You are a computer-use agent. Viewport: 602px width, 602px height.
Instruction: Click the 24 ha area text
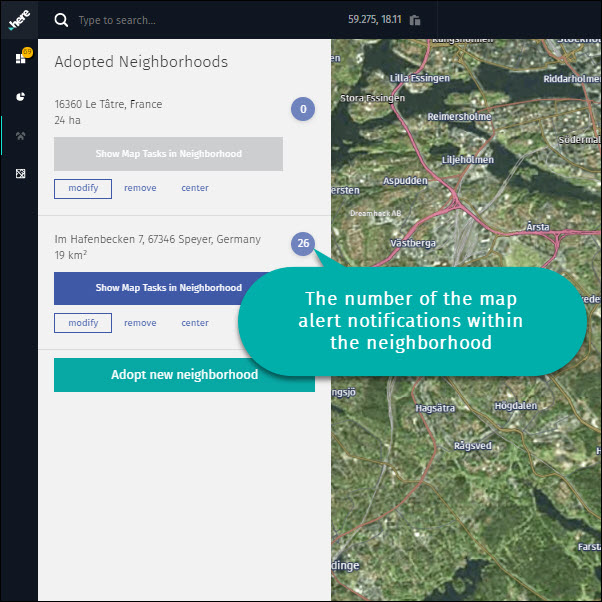(68, 121)
